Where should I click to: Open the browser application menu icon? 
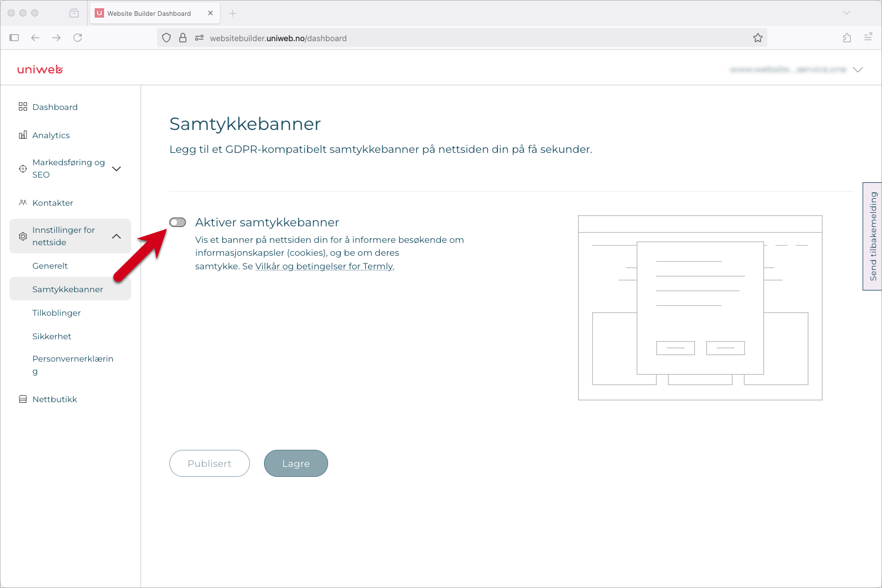868,37
